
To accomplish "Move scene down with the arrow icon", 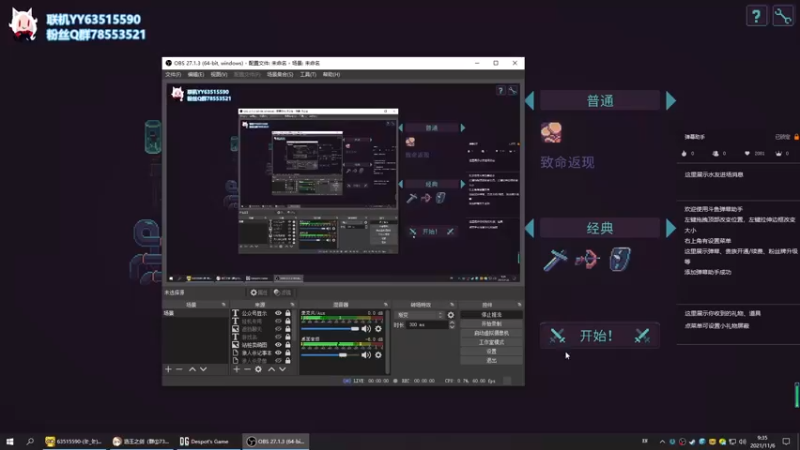I will [203, 369].
